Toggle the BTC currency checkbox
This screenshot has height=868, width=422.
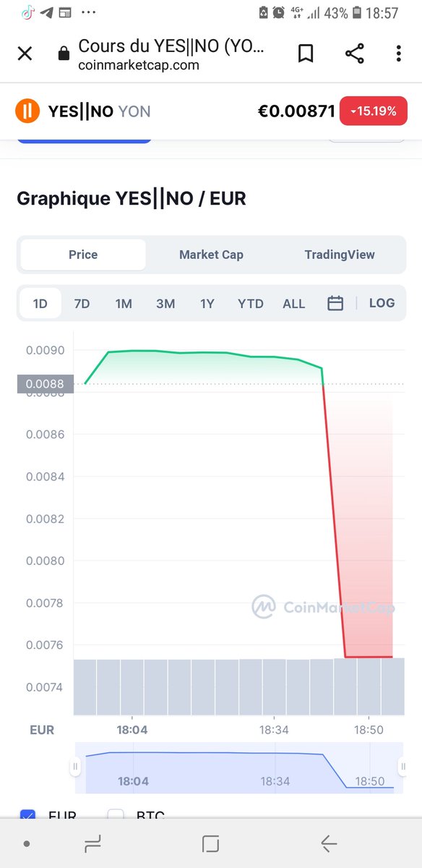(116, 814)
